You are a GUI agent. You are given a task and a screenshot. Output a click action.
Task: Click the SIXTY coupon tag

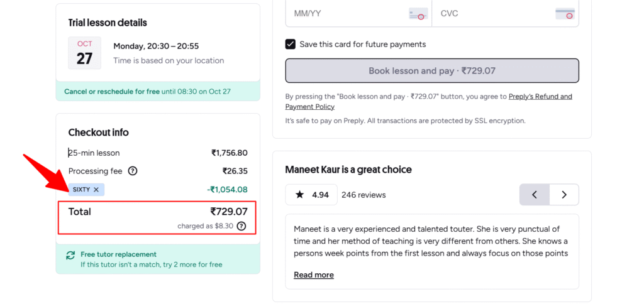pos(81,190)
